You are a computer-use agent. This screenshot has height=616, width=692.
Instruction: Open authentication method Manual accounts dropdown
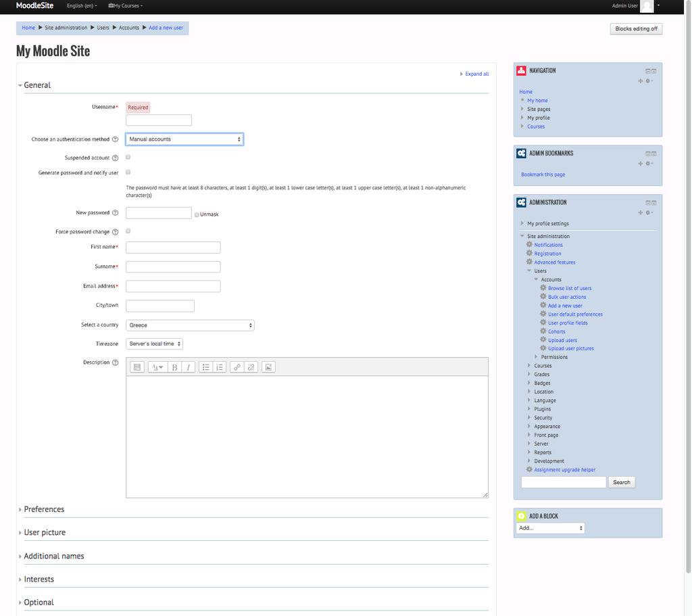184,139
